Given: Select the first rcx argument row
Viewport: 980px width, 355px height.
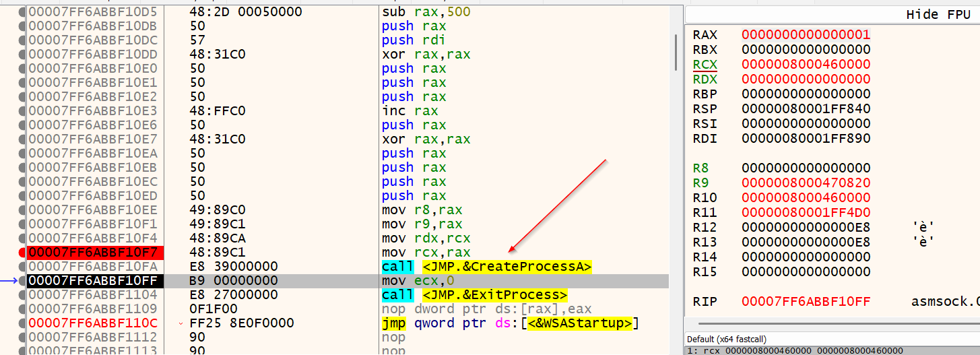Looking at the screenshot, I should tap(795, 351).
